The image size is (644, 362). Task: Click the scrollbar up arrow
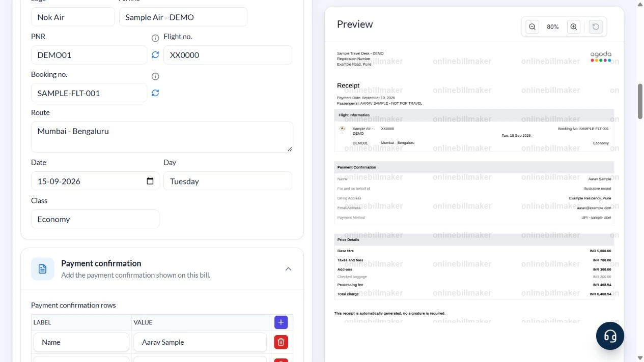coord(640,4)
